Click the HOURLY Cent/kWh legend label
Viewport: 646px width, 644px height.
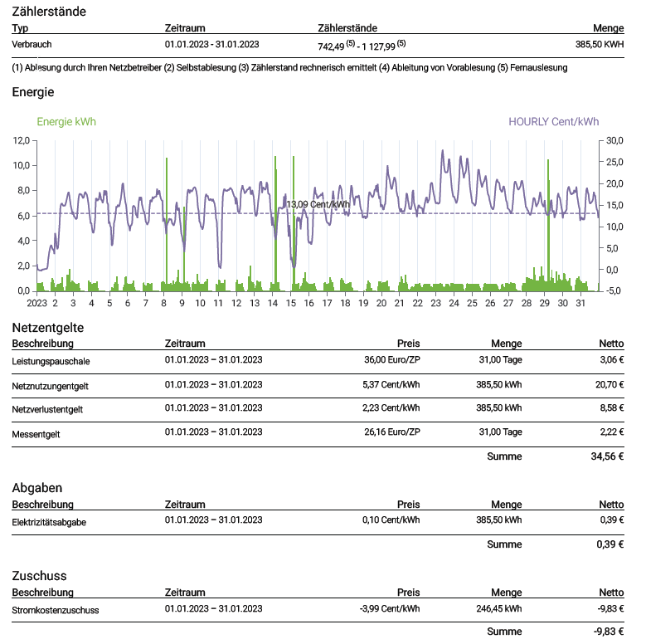point(553,122)
